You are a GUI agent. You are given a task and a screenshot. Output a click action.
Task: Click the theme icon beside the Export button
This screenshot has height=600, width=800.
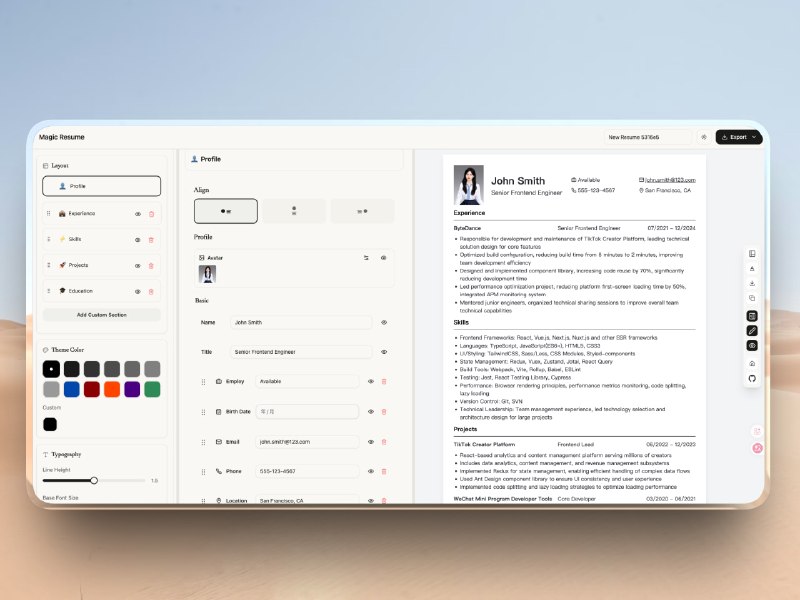pos(706,137)
